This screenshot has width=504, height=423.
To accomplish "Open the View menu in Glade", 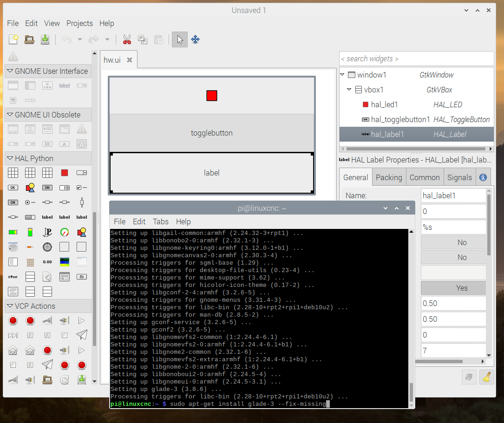I will pos(52,23).
